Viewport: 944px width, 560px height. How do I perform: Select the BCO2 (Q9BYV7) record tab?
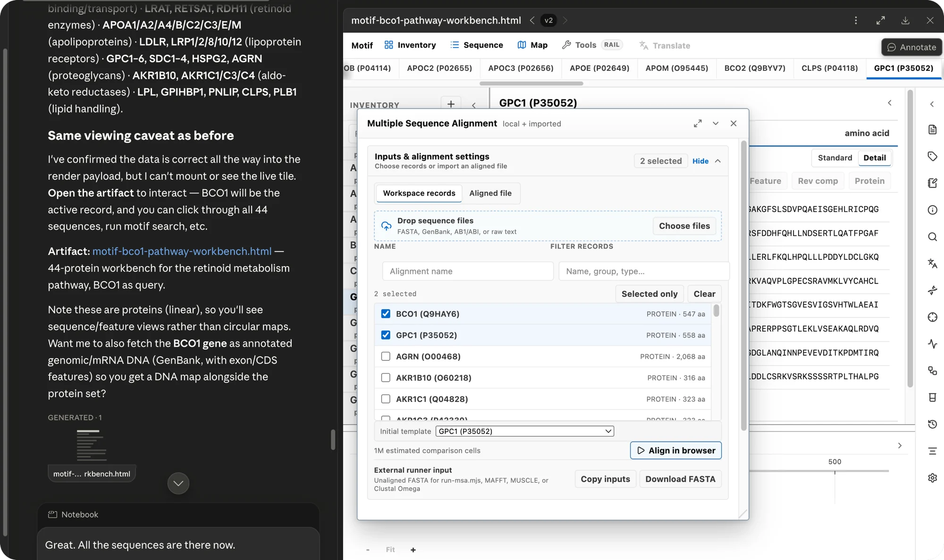click(x=755, y=68)
